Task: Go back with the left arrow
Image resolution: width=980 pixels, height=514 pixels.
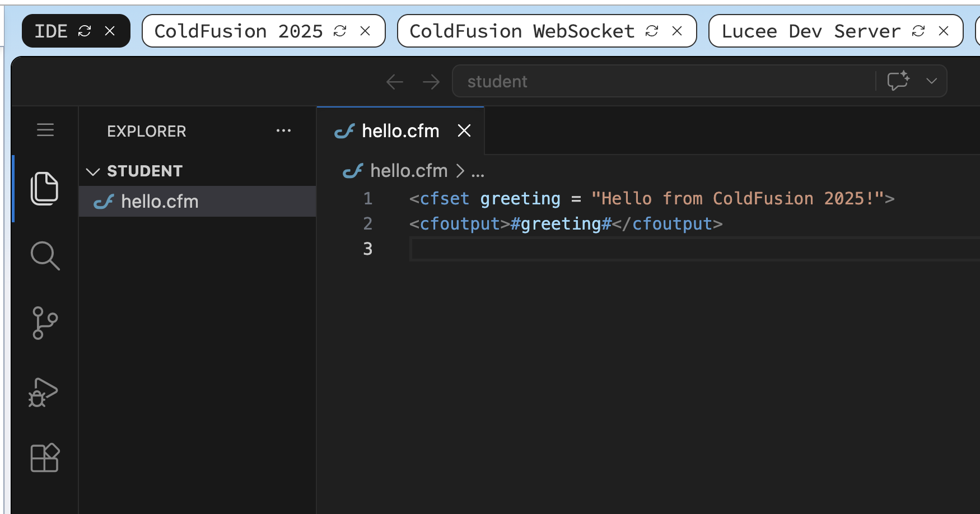Action: (x=395, y=82)
